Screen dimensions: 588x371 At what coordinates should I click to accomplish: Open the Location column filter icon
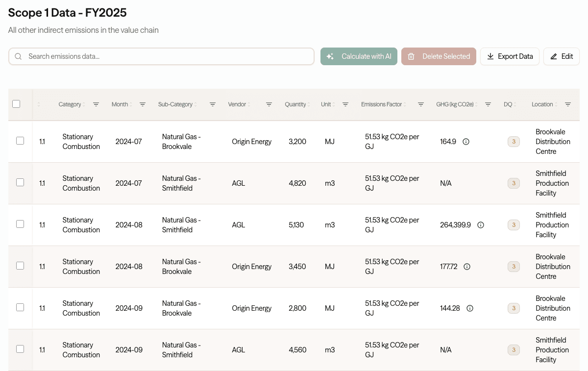(568, 104)
